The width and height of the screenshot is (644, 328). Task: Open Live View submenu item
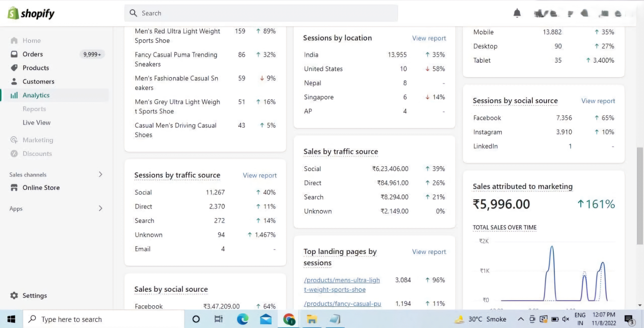click(36, 122)
